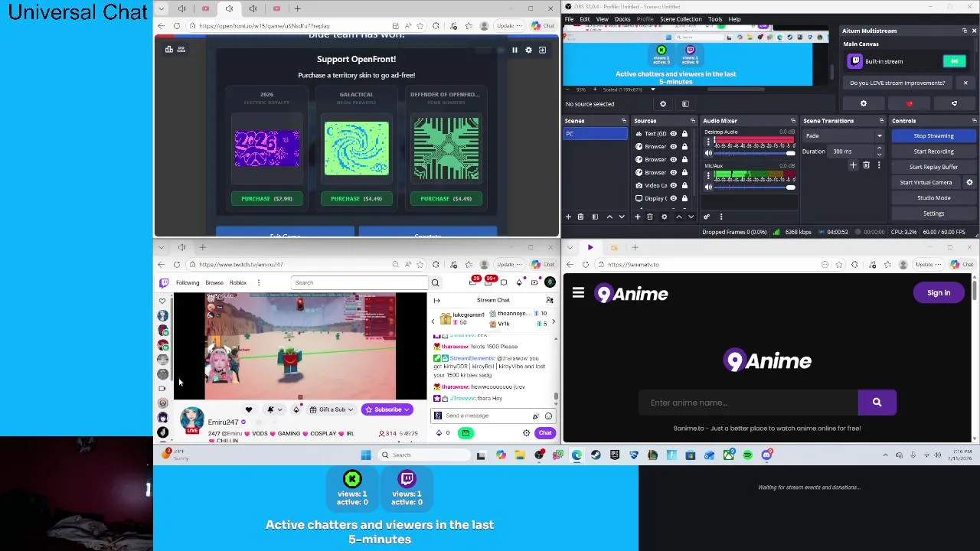Mute Mic/Aux speaker icon in OBS
This screenshot has height=551, width=980.
(708, 187)
